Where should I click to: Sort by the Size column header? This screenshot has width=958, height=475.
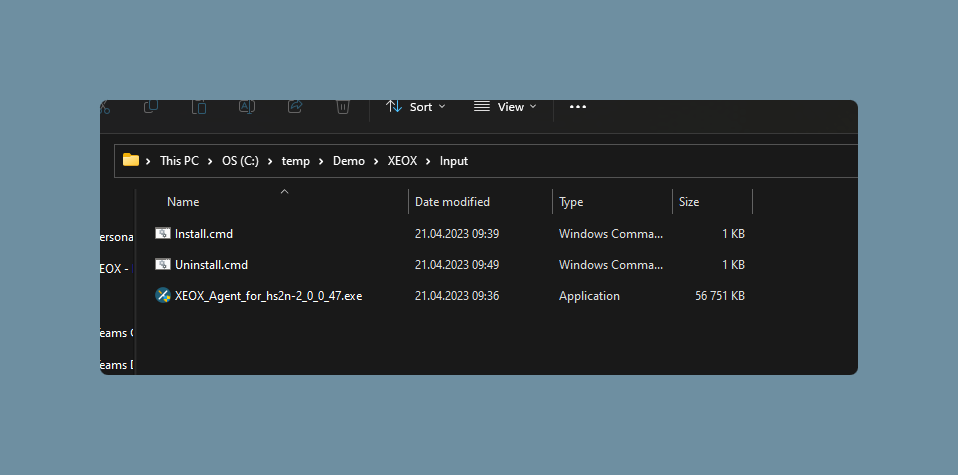click(x=689, y=202)
